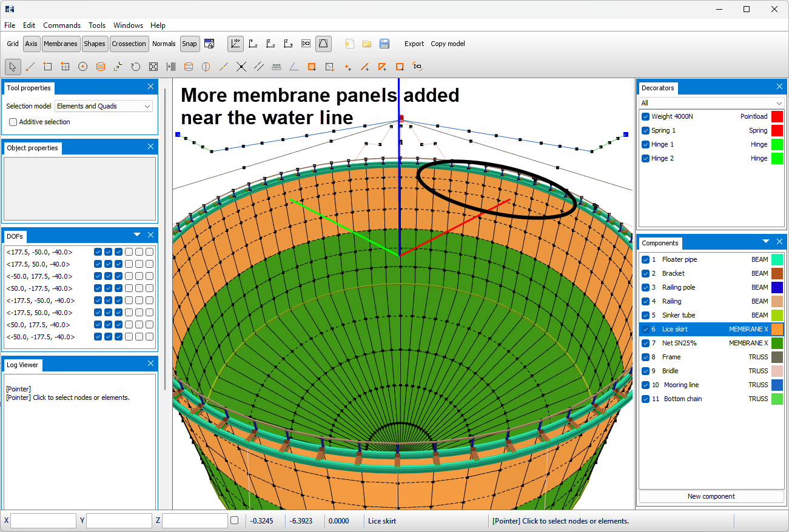This screenshot has width=789, height=532.
Task: Select the draw rectangle tool
Action: pos(47,67)
